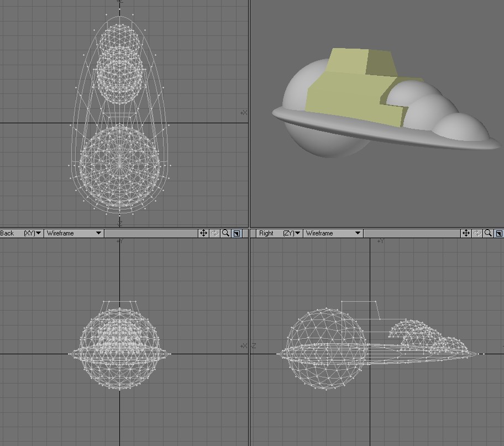Screen dimensions: 504x446
Task: Maximize the Right (ZY) viewport
Action: click(498, 233)
